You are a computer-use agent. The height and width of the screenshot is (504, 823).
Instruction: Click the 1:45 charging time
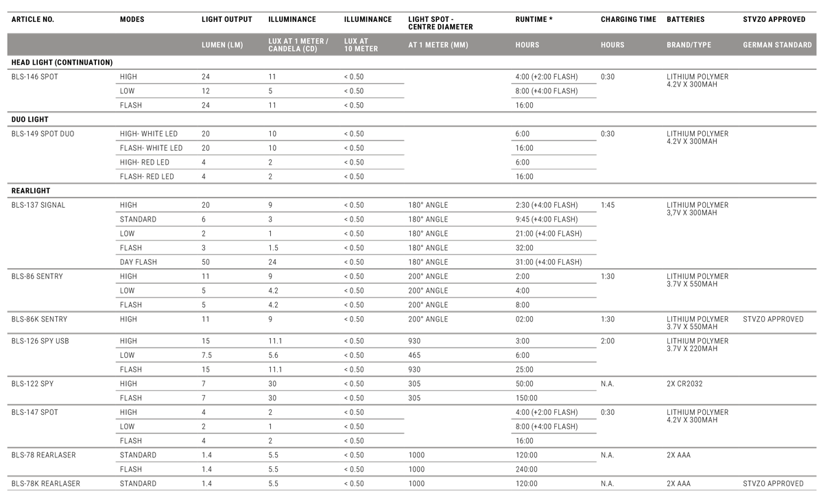coord(608,205)
